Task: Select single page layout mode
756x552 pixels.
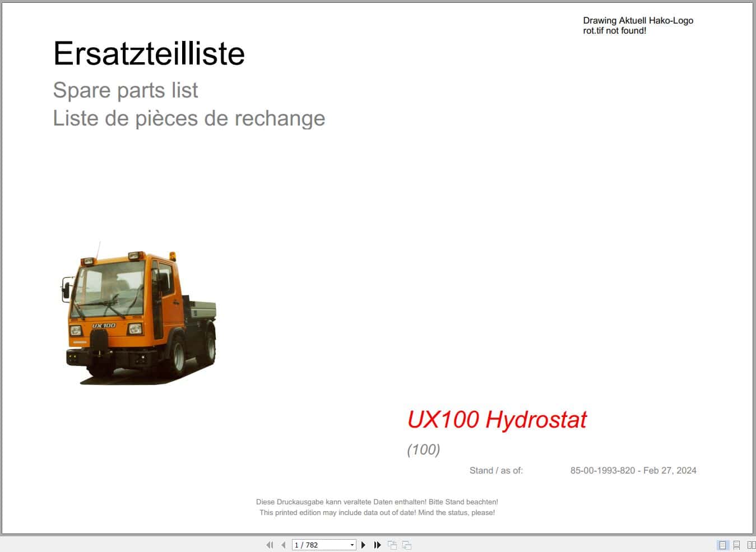Action: click(x=722, y=545)
